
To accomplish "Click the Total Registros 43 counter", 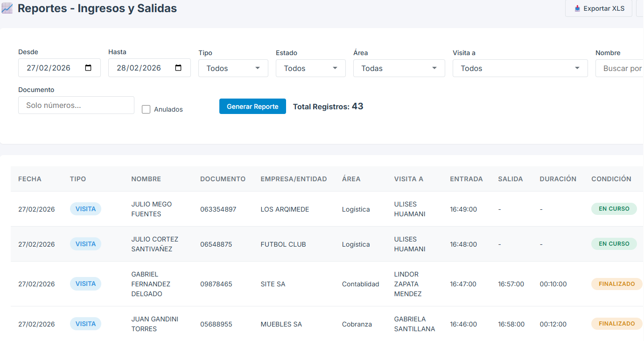I will [328, 106].
